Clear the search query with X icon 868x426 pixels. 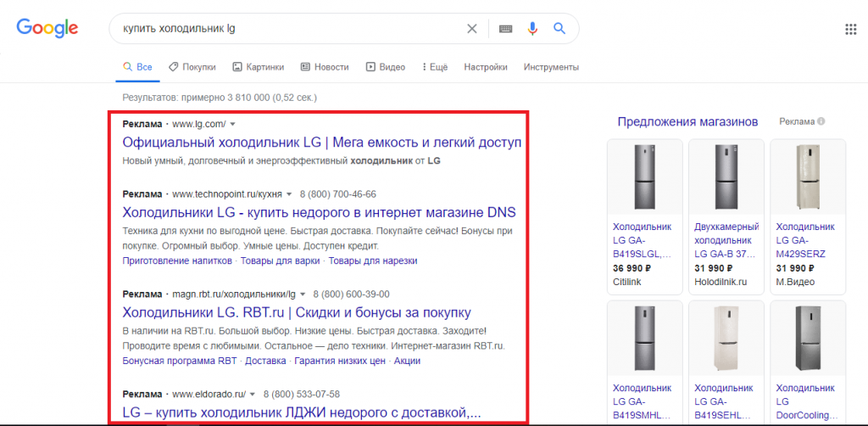[x=471, y=29]
